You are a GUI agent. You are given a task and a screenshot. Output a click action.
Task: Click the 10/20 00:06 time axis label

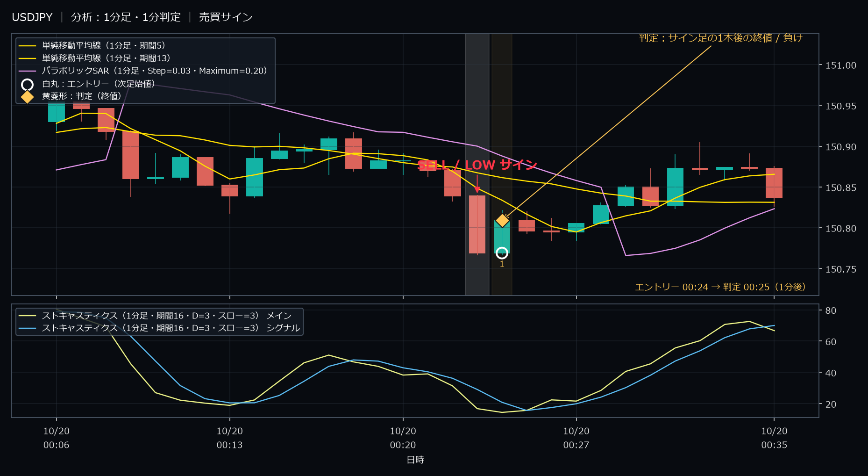[57, 438]
